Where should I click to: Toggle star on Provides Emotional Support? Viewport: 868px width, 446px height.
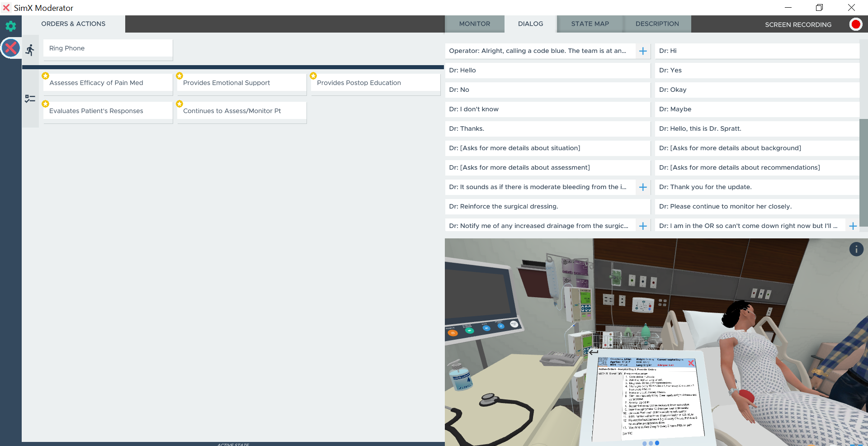179,76
